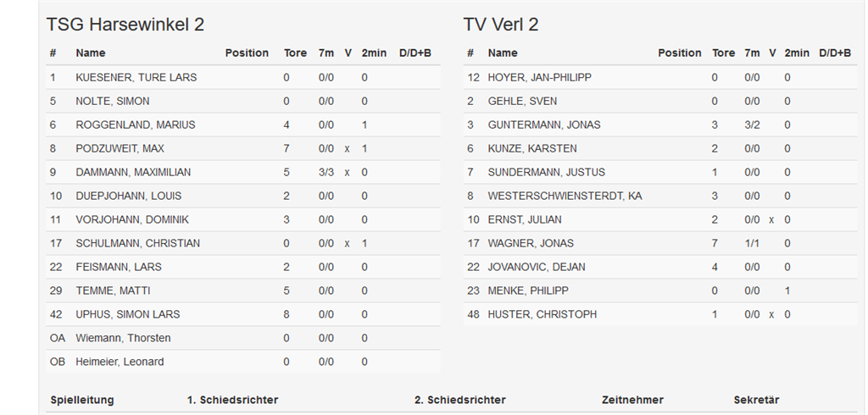The image size is (868, 415).
Task: Select WAGNER, JONAS in TV Verl roster
Action: (x=530, y=243)
